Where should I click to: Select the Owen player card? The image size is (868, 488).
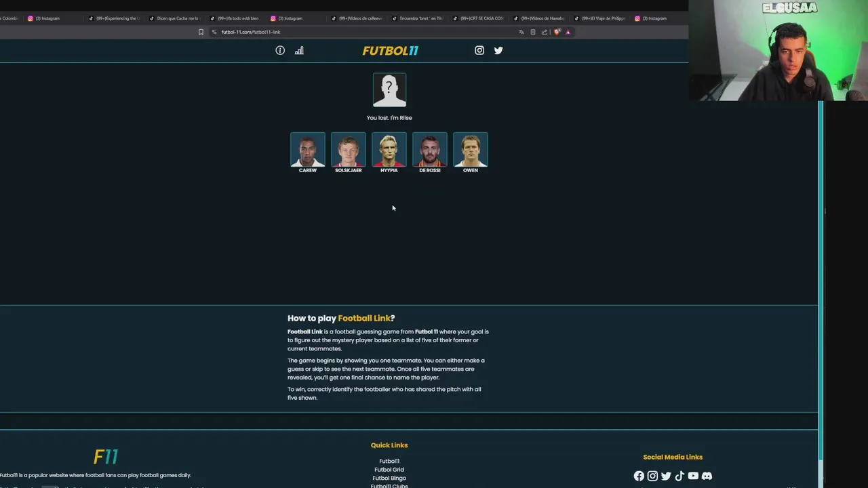[x=471, y=152]
